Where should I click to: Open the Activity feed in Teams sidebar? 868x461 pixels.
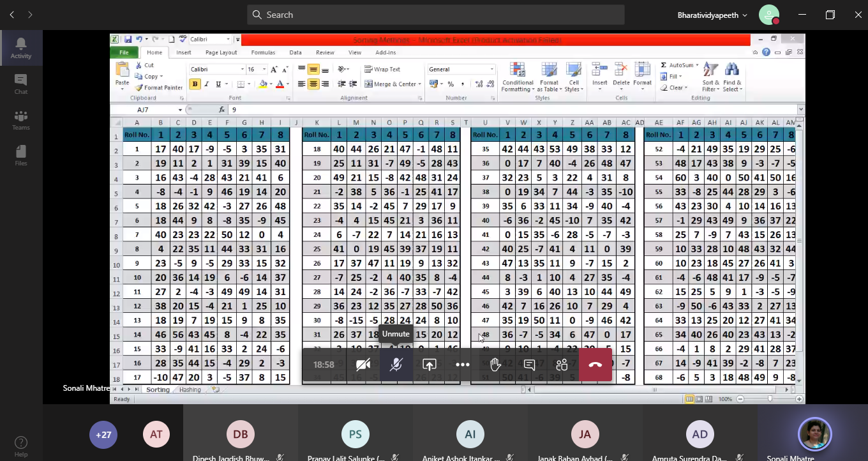(21, 48)
